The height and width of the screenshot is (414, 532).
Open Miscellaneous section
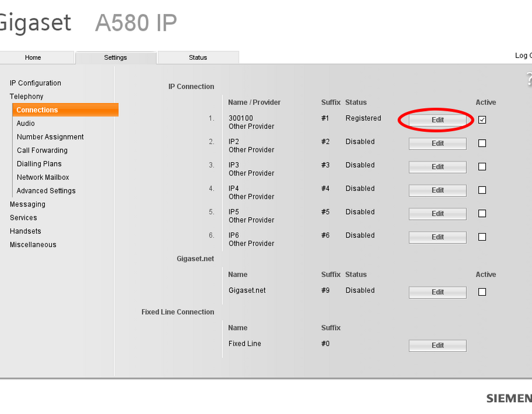click(x=33, y=245)
